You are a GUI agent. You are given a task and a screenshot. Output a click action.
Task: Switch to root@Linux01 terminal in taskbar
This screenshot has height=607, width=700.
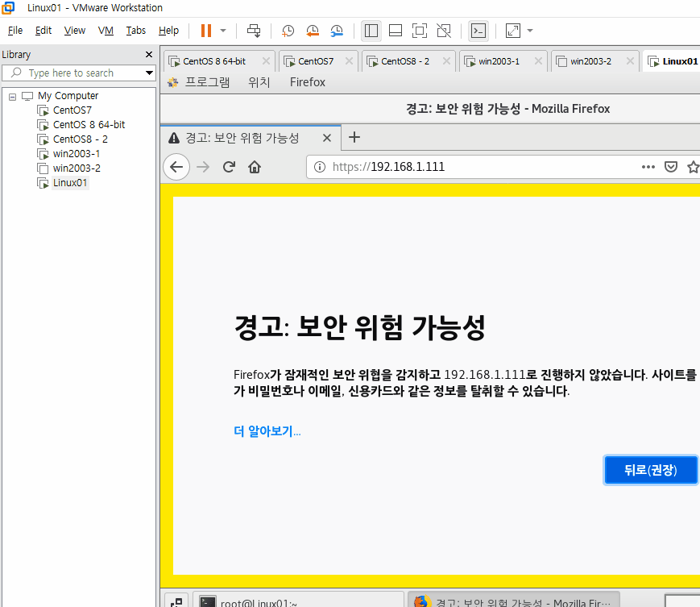tap(299, 600)
